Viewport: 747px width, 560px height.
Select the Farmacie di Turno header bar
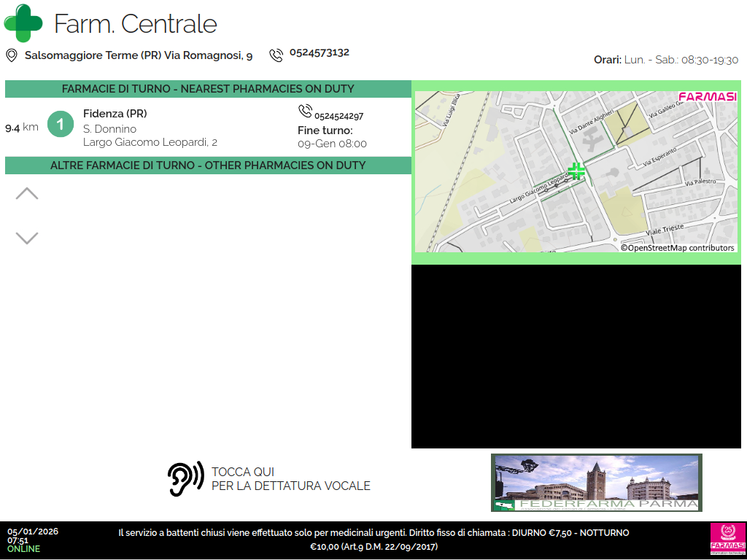pyautogui.click(x=208, y=89)
